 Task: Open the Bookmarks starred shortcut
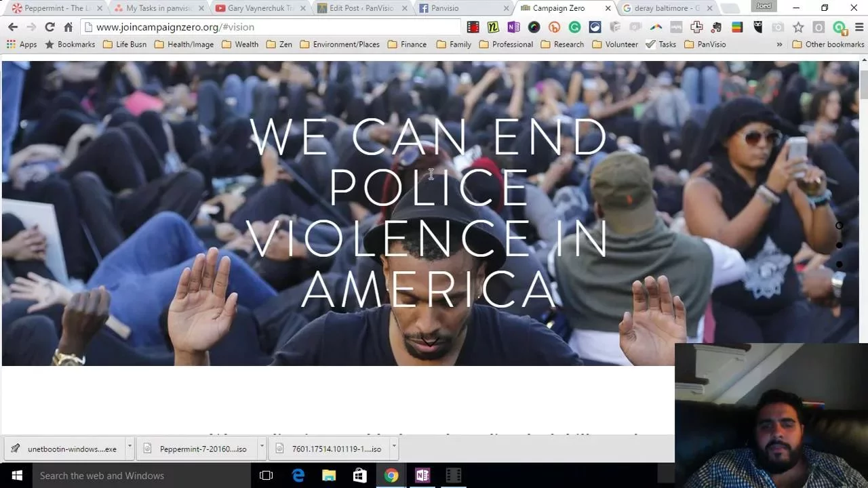pos(70,44)
